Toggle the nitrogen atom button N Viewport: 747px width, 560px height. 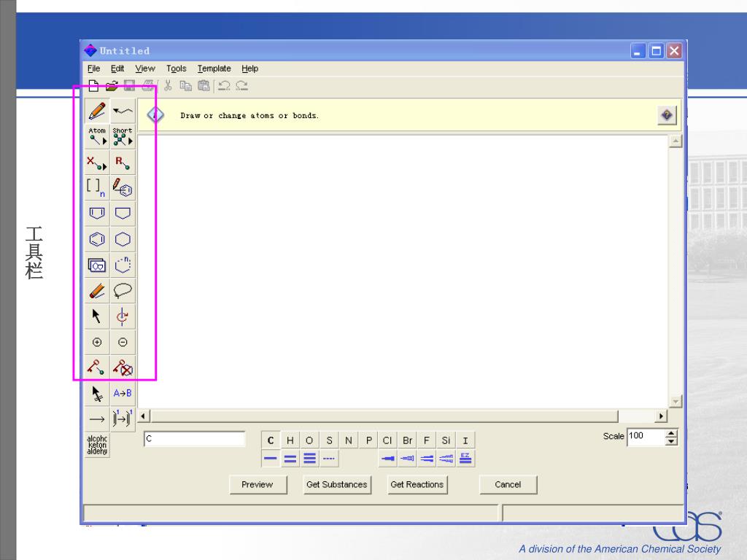(x=349, y=440)
